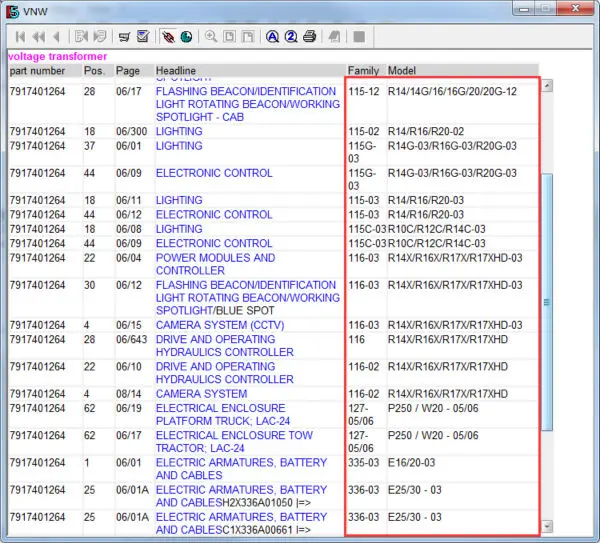Open CAMERA SYSTEM link on page 08/14

pyautogui.click(x=201, y=394)
